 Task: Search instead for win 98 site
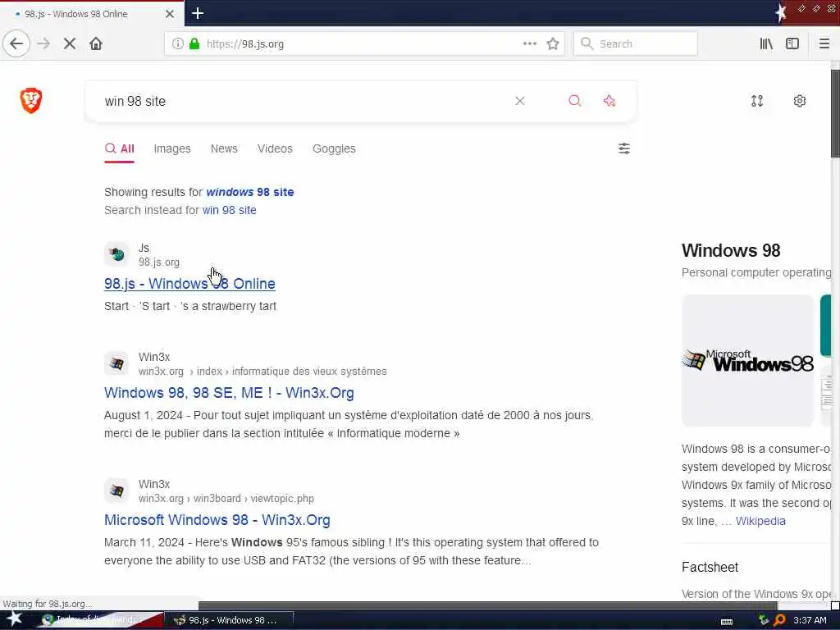[x=230, y=210]
